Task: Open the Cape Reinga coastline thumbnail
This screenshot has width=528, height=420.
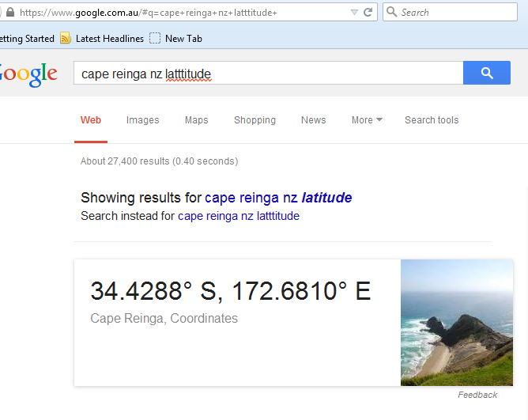Action: tap(457, 323)
